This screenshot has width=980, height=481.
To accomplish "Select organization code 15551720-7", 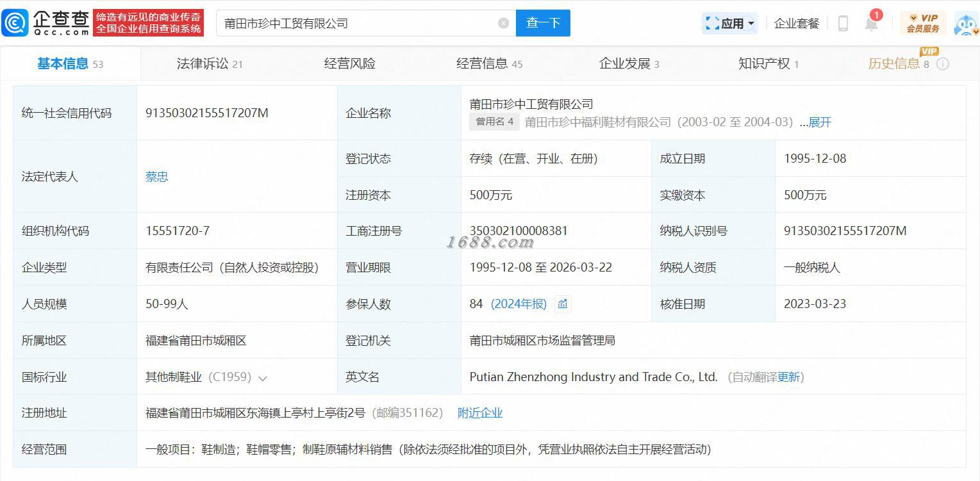I will click(178, 231).
